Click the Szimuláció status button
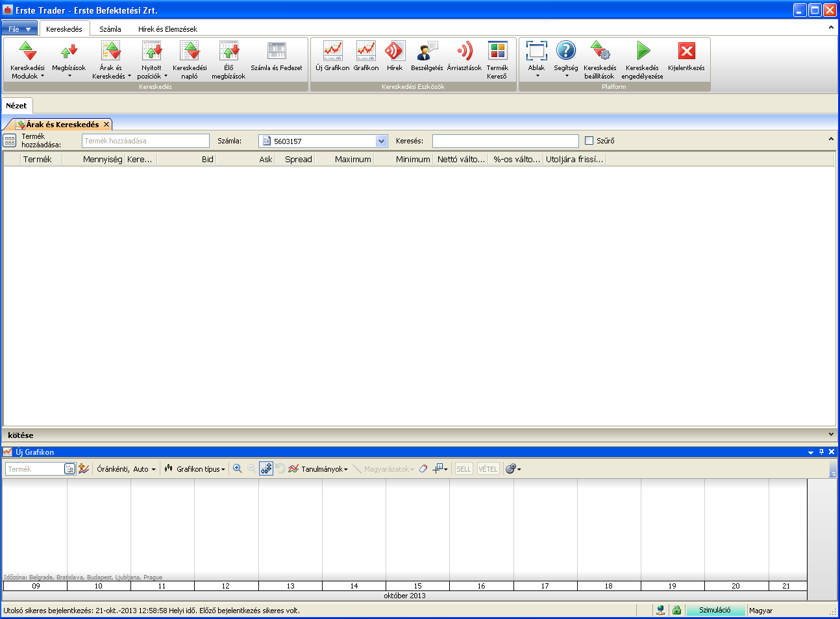 coord(715,610)
